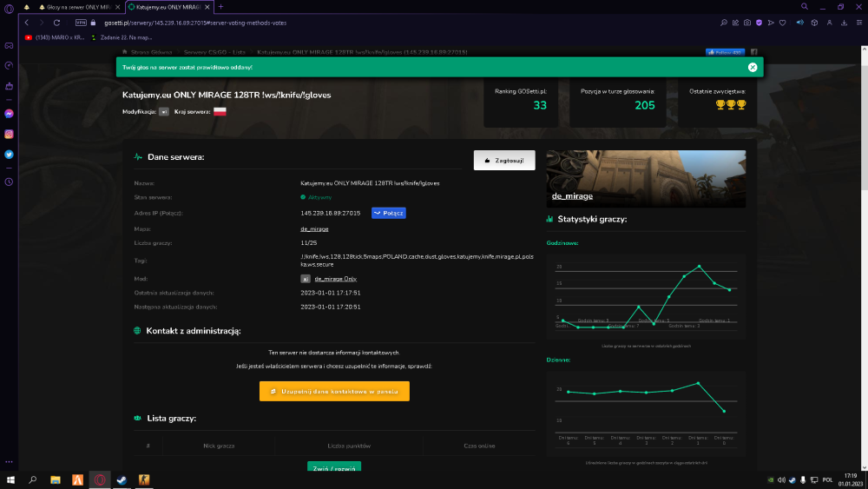868x489 pixels.
Task: Go to Strona Główna breadcrumb
Action: [x=151, y=53]
